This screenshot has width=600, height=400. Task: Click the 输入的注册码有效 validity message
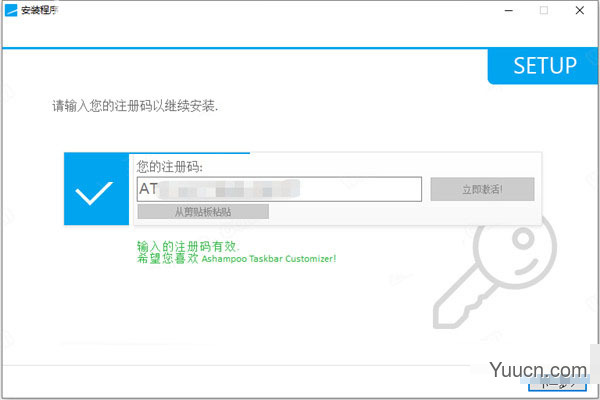tap(188, 247)
